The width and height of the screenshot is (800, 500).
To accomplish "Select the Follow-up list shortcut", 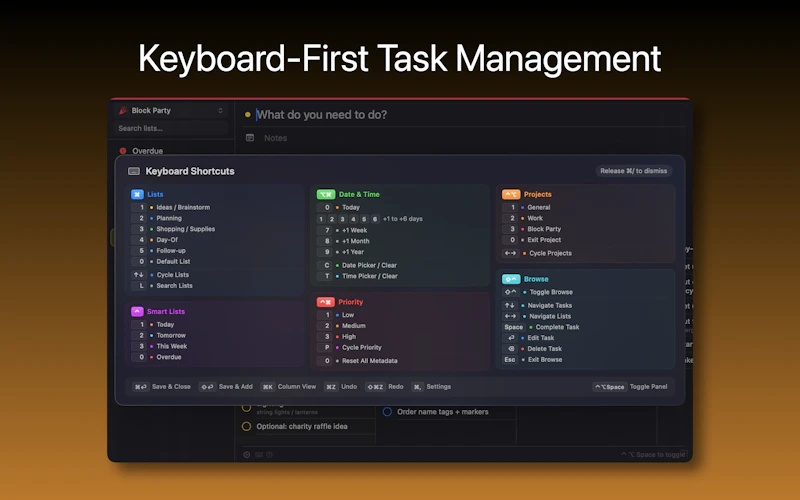I will coord(159,251).
